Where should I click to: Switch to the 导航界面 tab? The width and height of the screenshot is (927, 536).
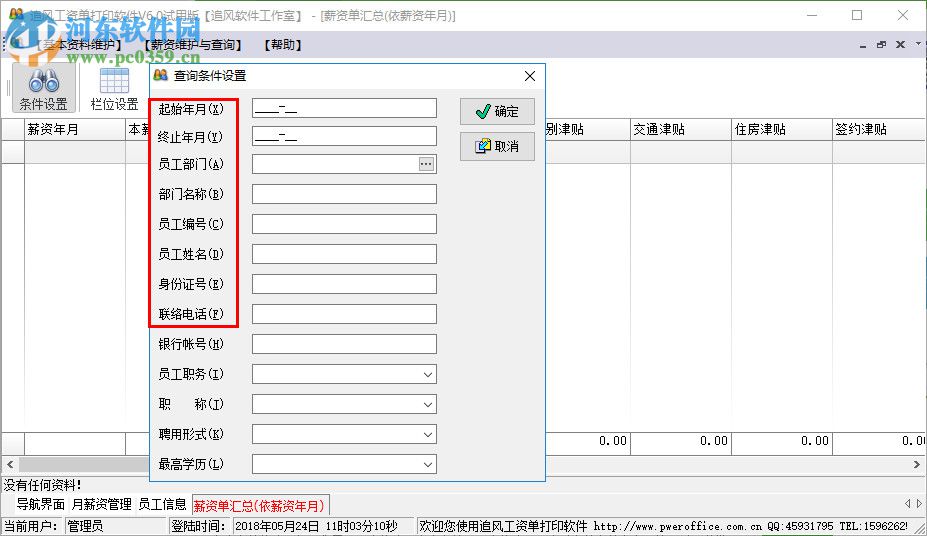pyautogui.click(x=40, y=505)
